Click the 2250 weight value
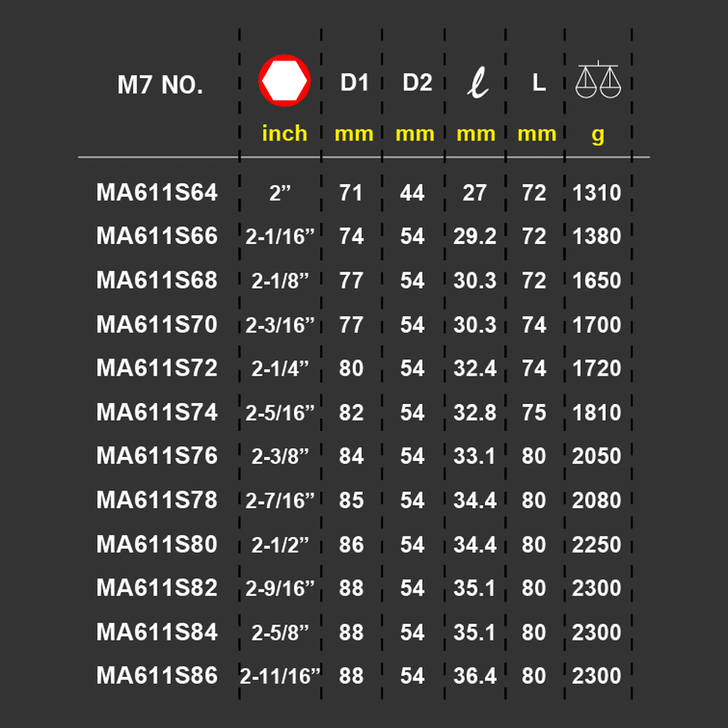The image size is (728, 728). coord(597,544)
